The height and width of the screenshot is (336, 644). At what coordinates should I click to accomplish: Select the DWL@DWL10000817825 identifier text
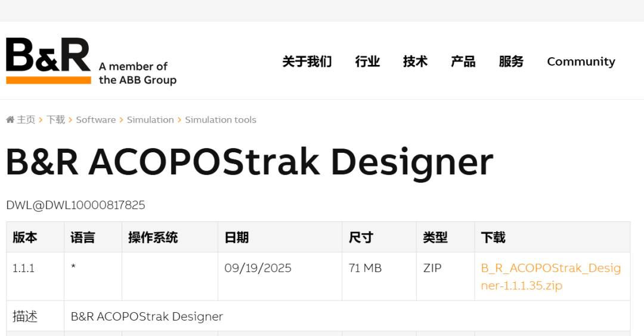[x=76, y=205]
